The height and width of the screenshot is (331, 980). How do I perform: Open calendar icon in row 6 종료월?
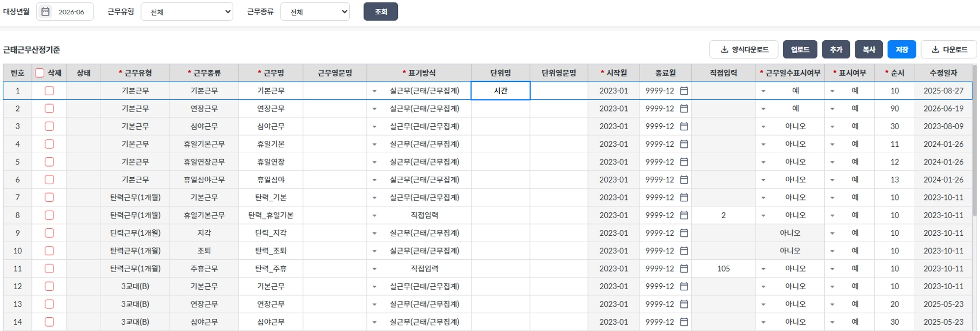pyautogui.click(x=684, y=180)
